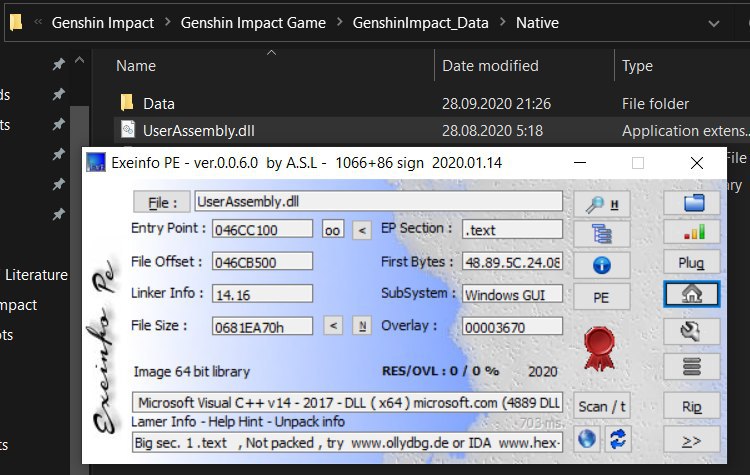Expand chevron after 'GenshinImpact_Data' breadcrumb
Screen dimensions: 750x475
point(502,22)
